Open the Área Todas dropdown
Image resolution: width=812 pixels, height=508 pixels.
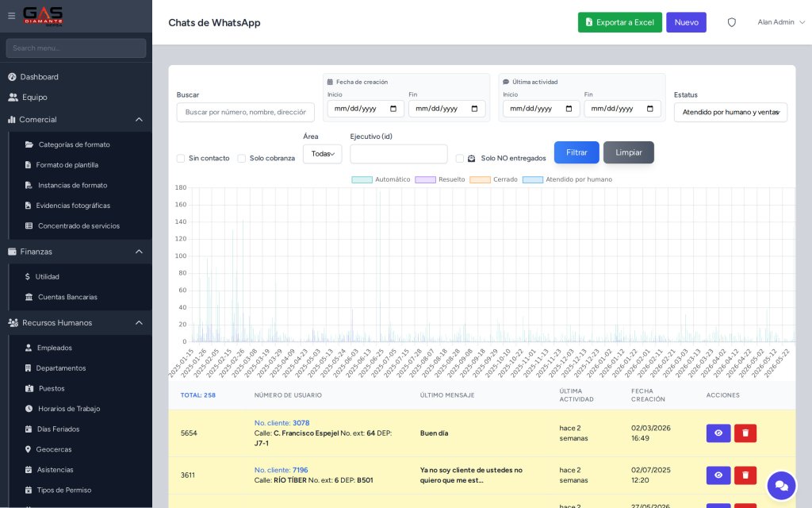[322, 154]
